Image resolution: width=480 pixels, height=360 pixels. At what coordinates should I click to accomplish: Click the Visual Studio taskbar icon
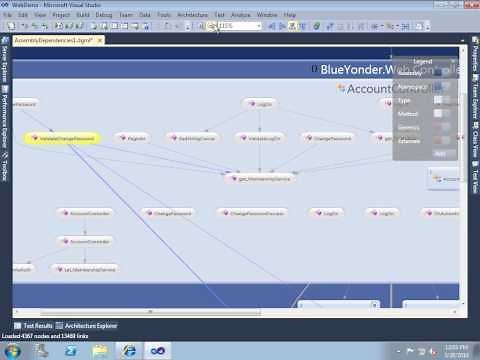click(157, 351)
